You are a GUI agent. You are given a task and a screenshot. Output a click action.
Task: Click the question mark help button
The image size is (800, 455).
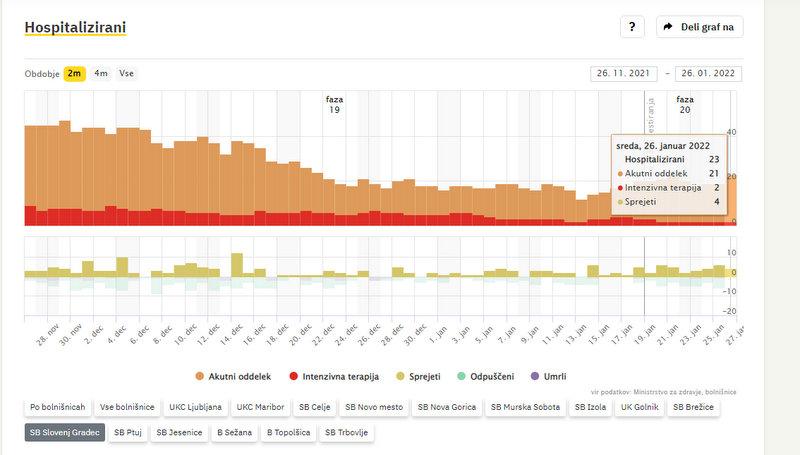pos(632,27)
